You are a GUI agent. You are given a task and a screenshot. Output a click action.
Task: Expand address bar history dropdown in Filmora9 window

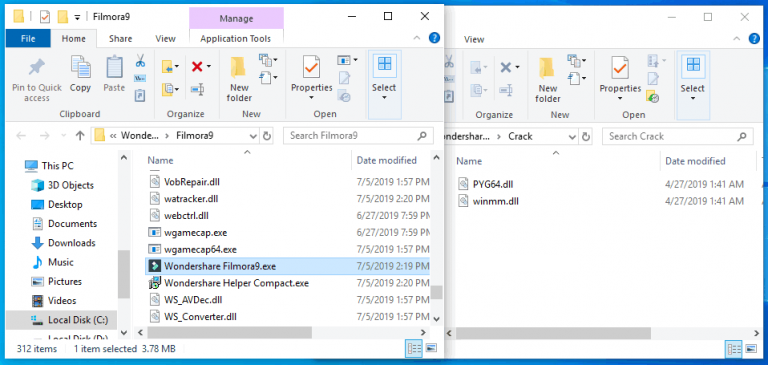click(x=253, y=136)
